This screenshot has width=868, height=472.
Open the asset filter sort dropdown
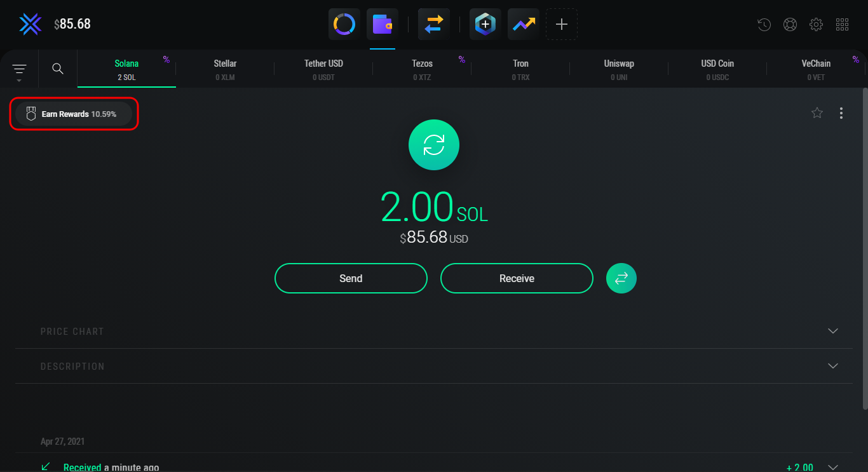[x=19, y=69]
